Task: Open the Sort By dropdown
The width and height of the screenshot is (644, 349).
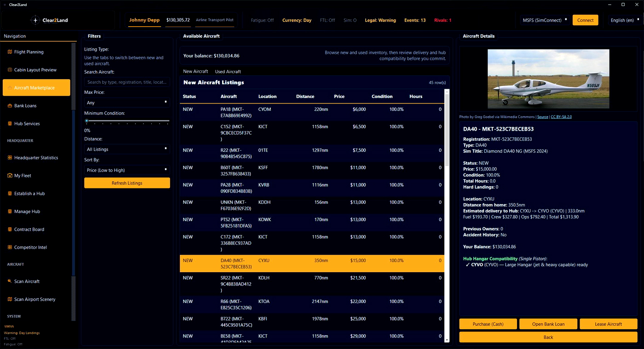Action: coord(127,170)
